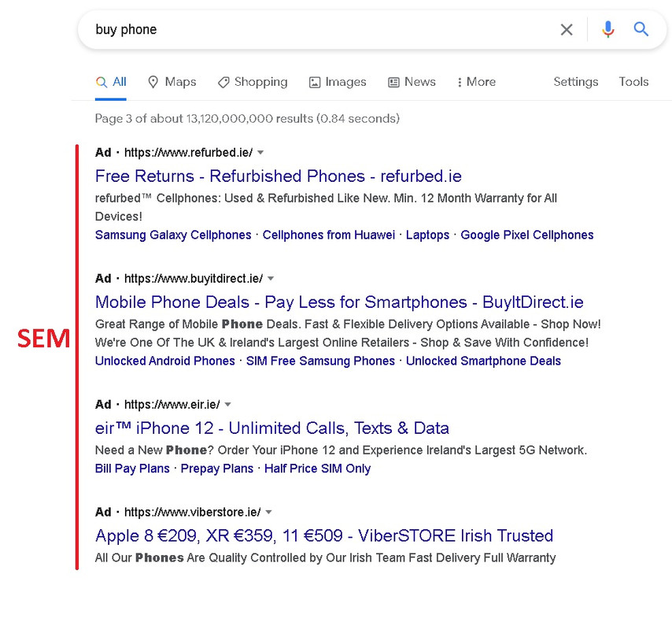Open 'Free Returns - Refurbished Phones' ad

coord(279,176)
